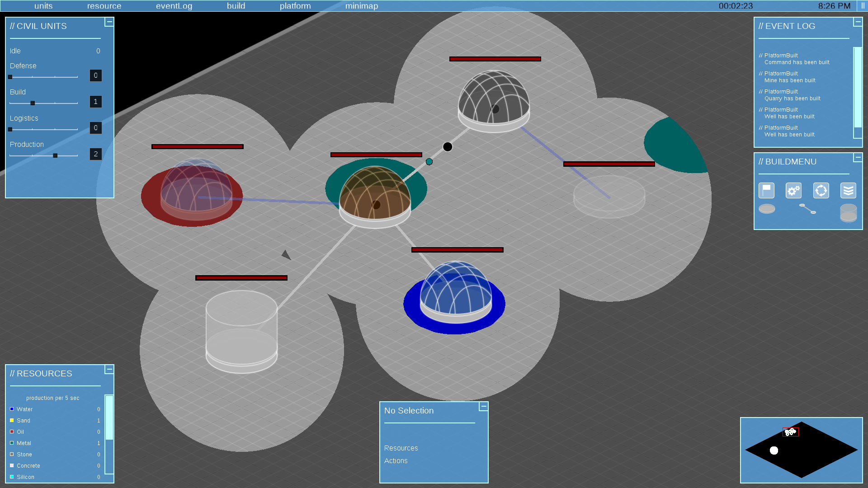Collapse the RESOURCES panel
Viewport: 868px width, 488px height.
click(109, 369)
